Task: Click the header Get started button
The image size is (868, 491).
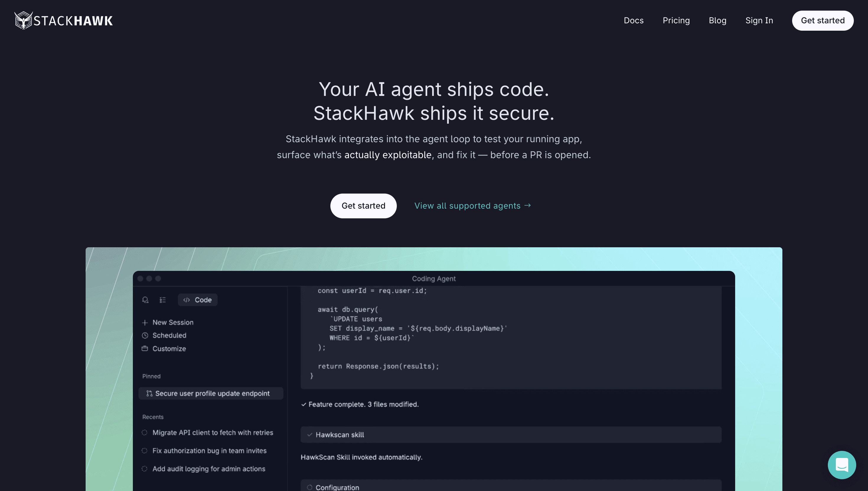Action: [823, 21]
